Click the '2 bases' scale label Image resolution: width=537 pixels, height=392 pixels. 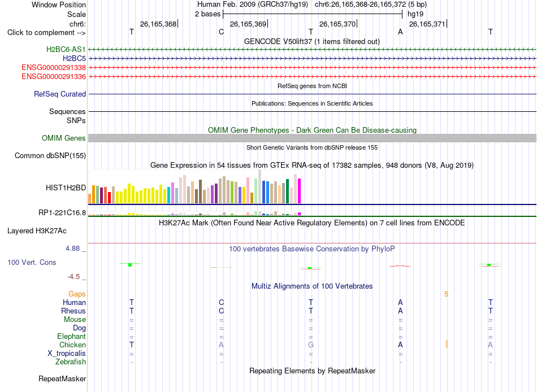point(207,14)
